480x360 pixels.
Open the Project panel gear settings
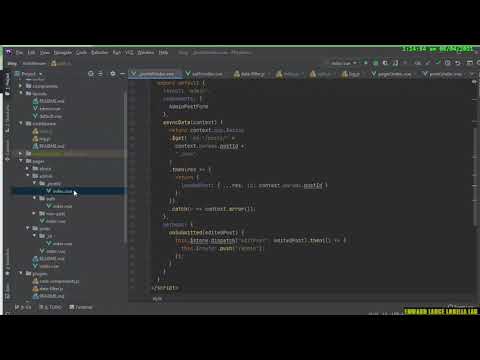(113, 74)
